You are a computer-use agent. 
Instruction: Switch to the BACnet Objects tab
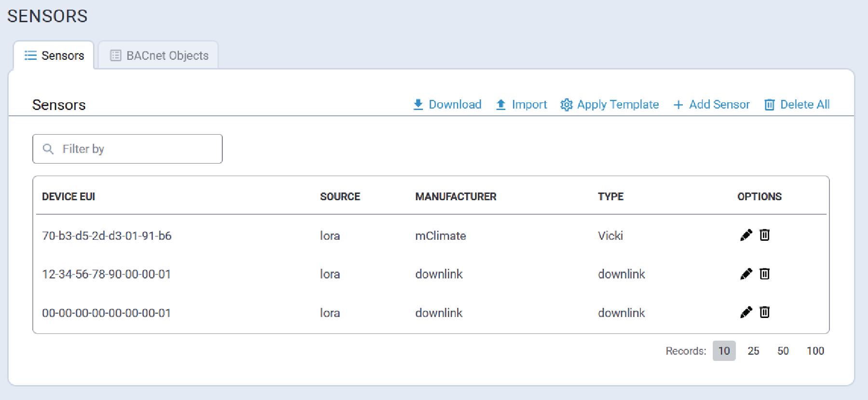tap(159, 55)
